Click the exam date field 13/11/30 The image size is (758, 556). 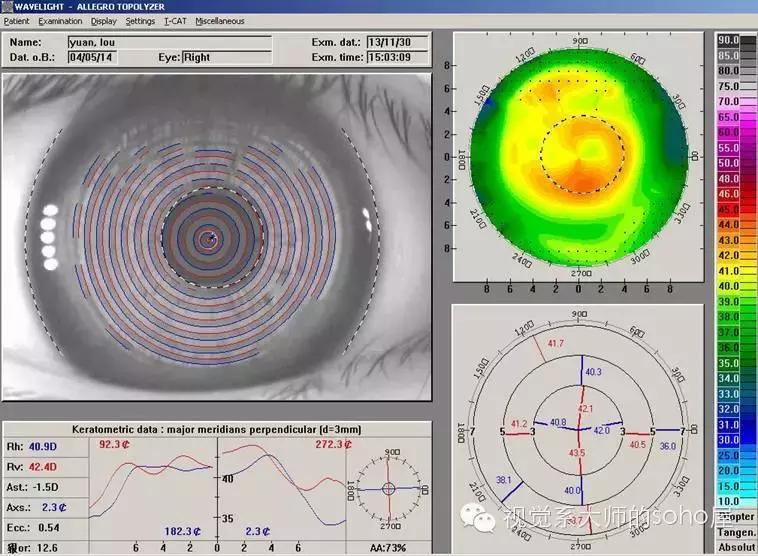point(397,43)
